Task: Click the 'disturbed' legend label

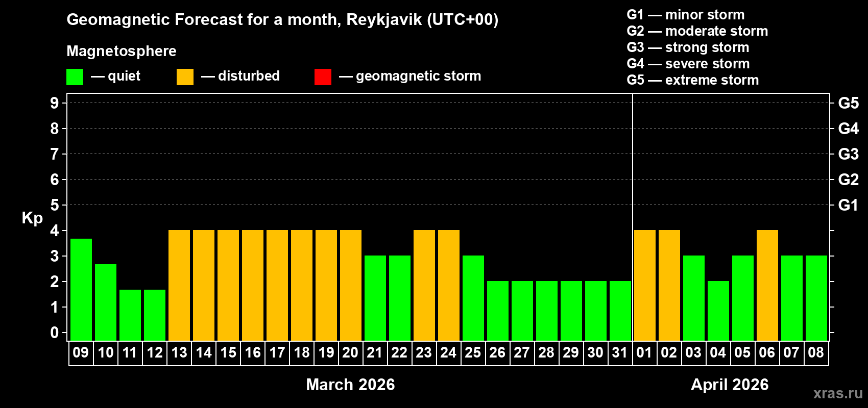Action: pos(249,76)
